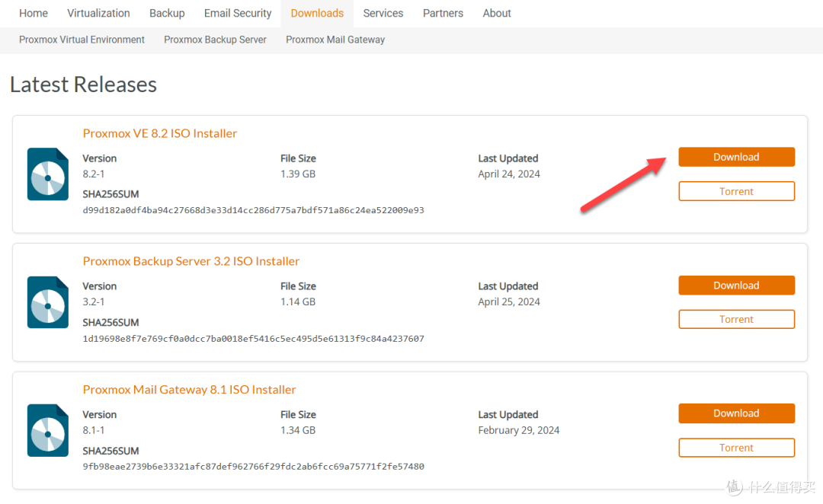This screenshot has height=504, width=823.
Task: Open the Virtualization menu
Action: (x=98, y=13)
